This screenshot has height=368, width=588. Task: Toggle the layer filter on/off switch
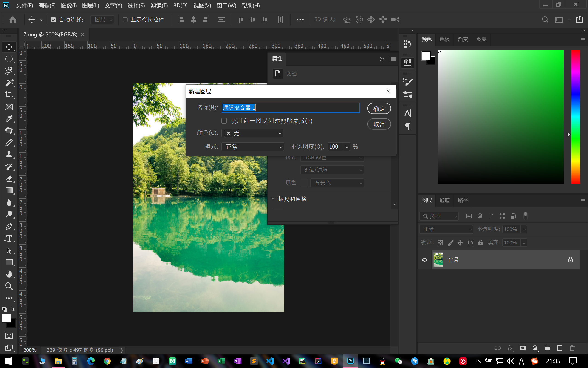coord(525,216)
